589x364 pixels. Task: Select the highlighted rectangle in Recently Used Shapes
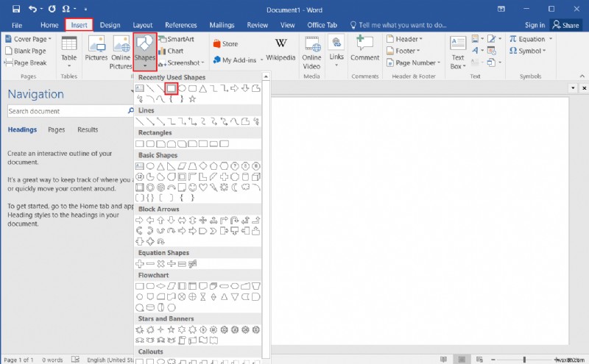[x=171, y=88]
